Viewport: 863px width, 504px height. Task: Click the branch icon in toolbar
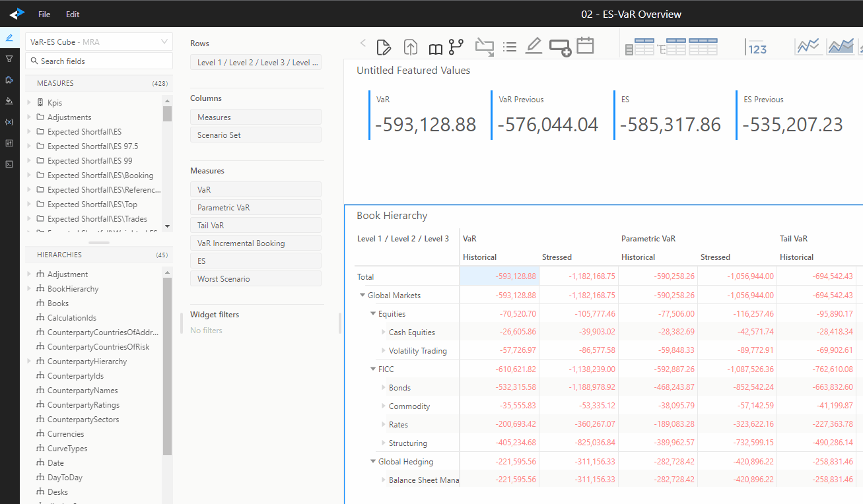456,47
